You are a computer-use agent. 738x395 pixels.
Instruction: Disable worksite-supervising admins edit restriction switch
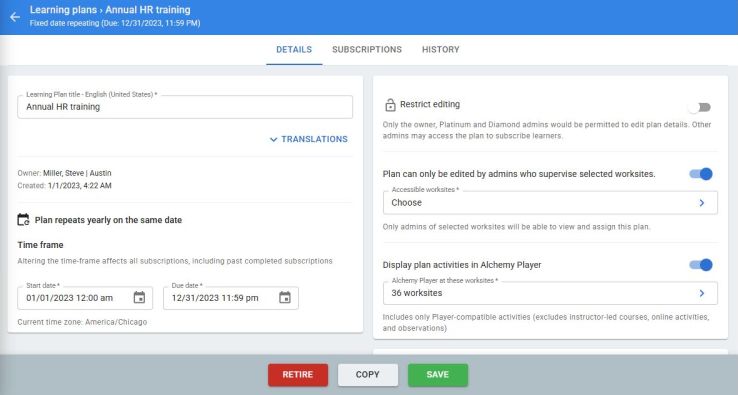pyautogui.click(x=701, y=174)
